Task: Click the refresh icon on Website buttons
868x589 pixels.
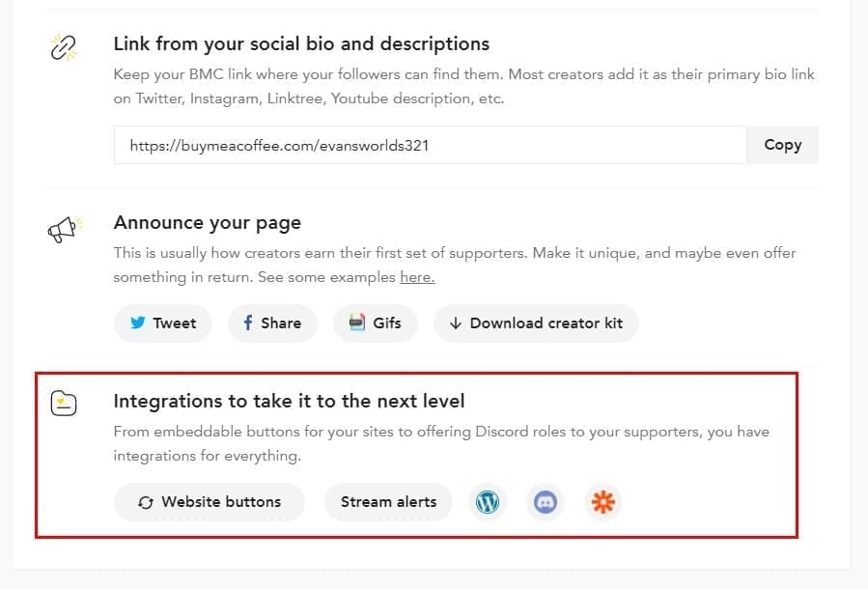Action: 146,503
